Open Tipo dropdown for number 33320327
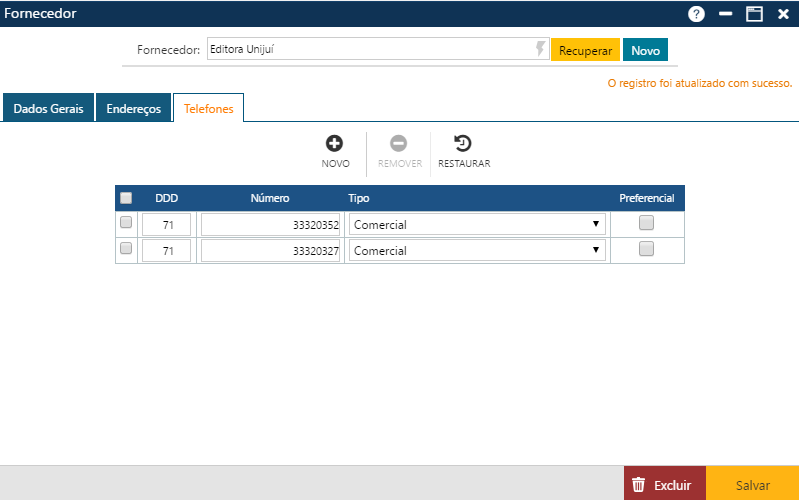Screen dimensions: 799x500 click(477, 250)
